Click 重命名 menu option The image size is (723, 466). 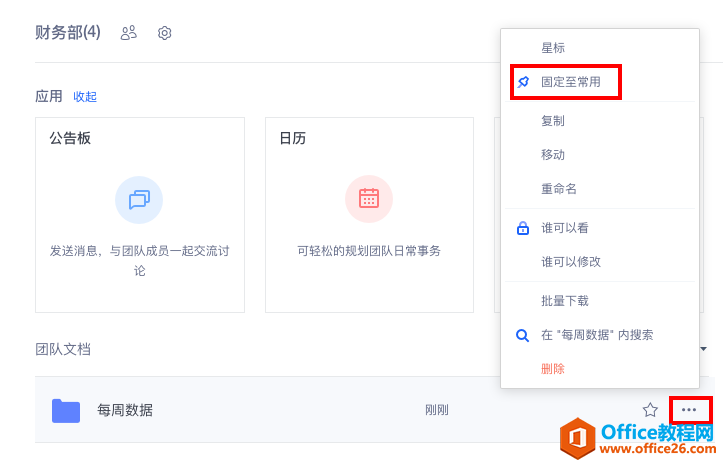tap(558, 189)
